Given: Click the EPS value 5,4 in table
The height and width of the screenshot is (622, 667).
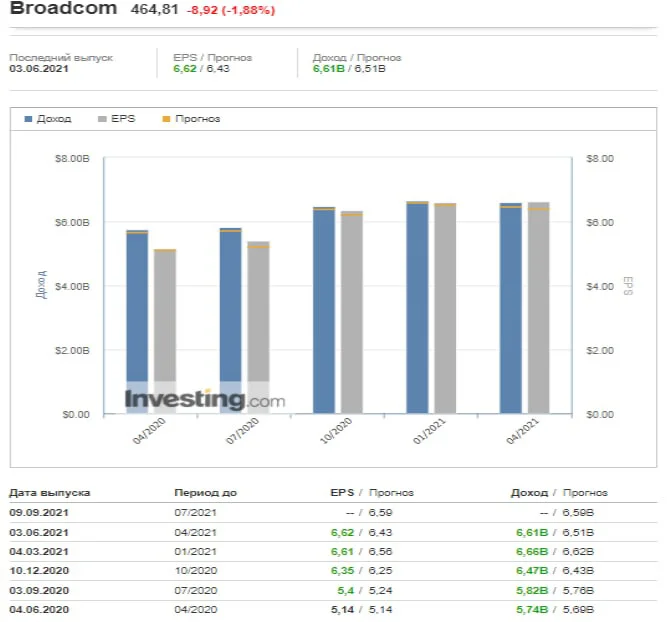Looking at the screenshot, I should (345, 591).
